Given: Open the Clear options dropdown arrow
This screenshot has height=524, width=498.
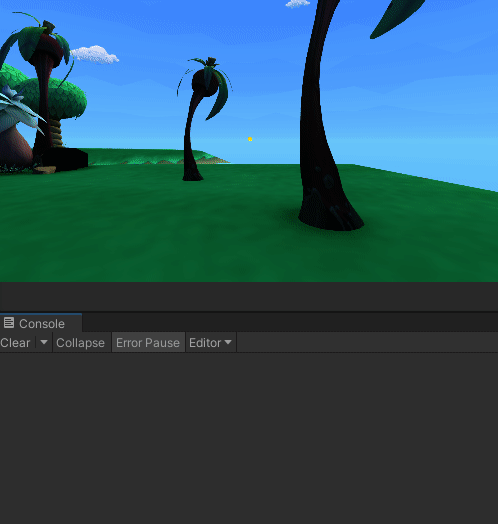Looking at the screenshot, I should pyautogui.click(x=44, y=342).
